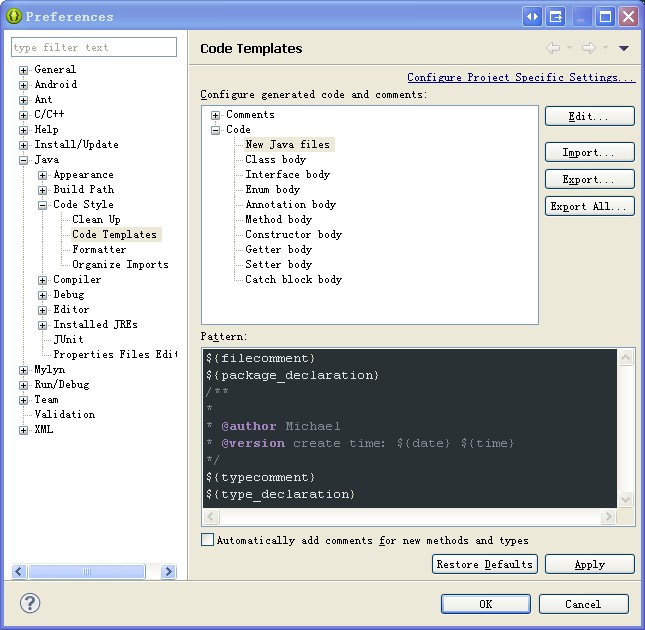Click the Edit... button
Image resolution: width=645 pixels, height=630 pixels.
589,117
